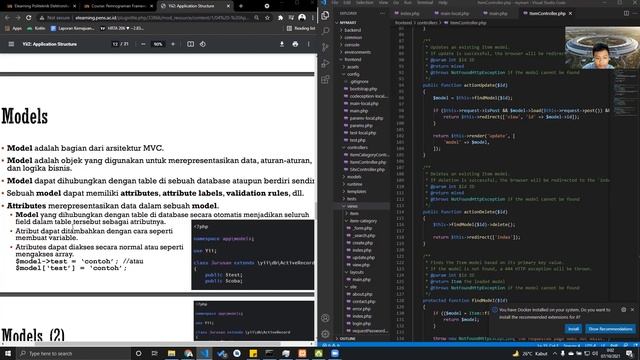Image resolution: width=640 pixels, height=360 pixels.
Task: Switch to main.php editor tab
Action: tap(498, 13)
